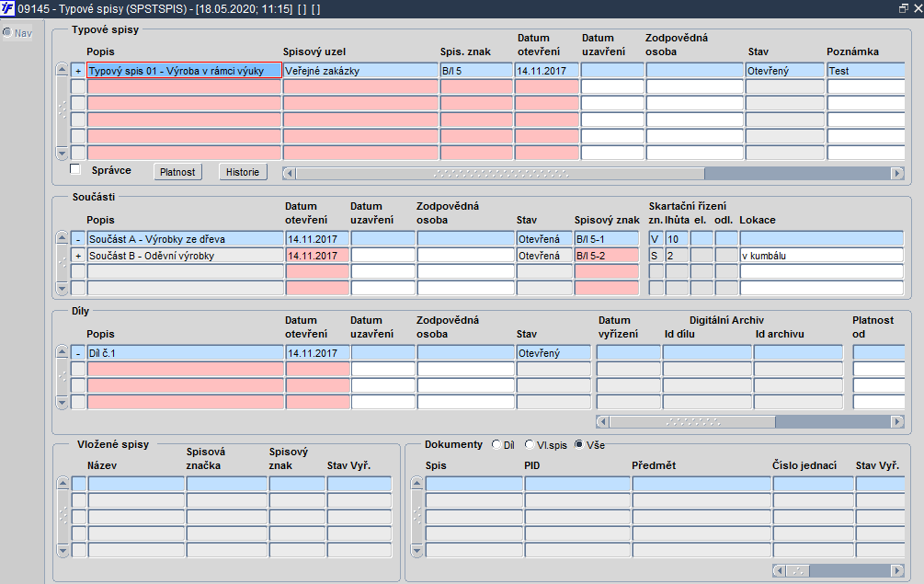Screen dimensions: 924x584
Task: Click right arrow of Dokumenty horizontal scrollbar
Action: (897, 570)
